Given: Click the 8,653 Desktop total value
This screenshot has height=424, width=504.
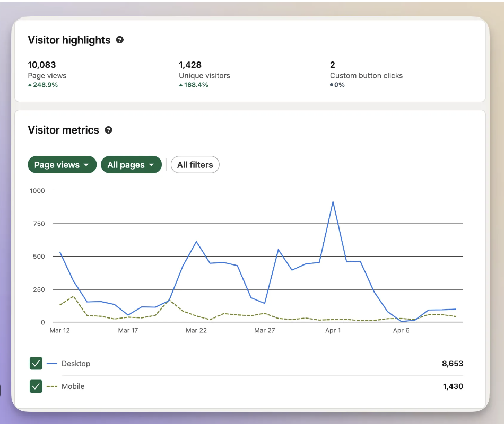Looking at the screenshot, I should tap(453, 364).
